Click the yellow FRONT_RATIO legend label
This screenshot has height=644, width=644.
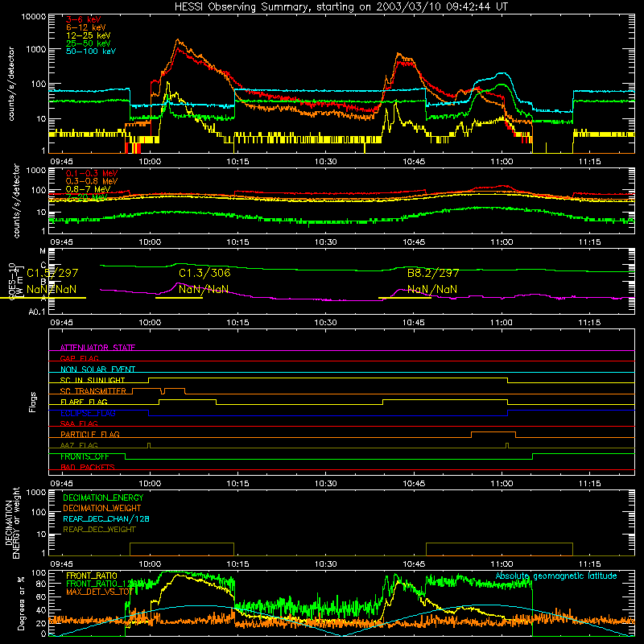tap(92, 576)
